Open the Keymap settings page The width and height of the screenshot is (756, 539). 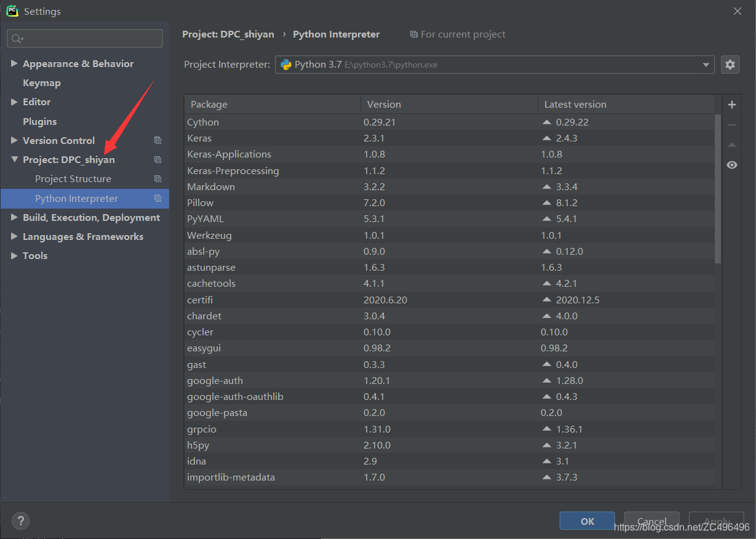point(42,82)
